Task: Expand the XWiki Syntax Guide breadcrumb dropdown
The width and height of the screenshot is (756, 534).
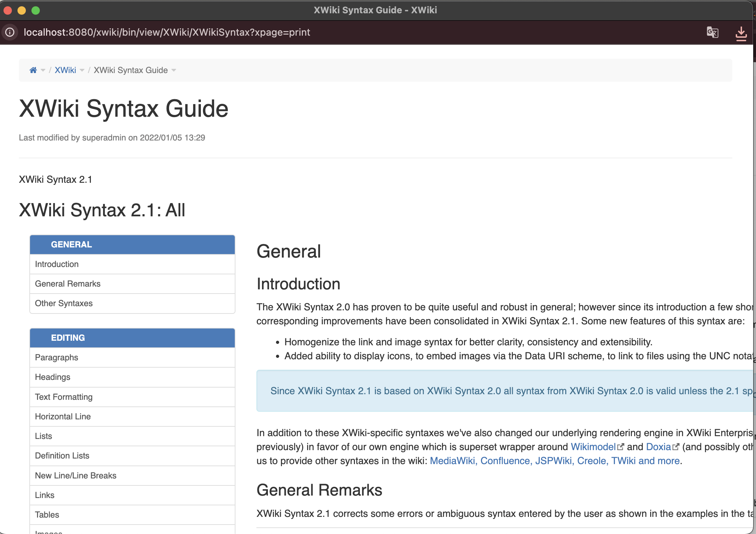Action: click(174, 70)
